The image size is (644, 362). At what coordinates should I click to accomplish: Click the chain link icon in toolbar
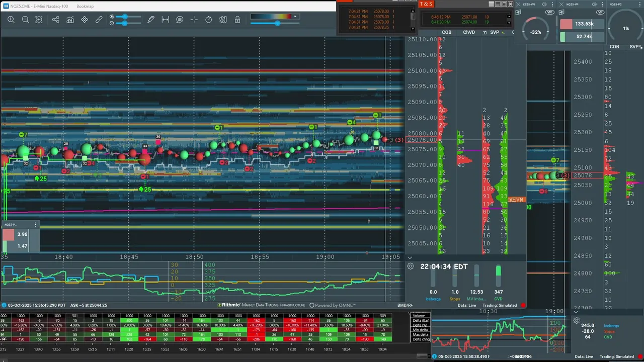point(99,20)
